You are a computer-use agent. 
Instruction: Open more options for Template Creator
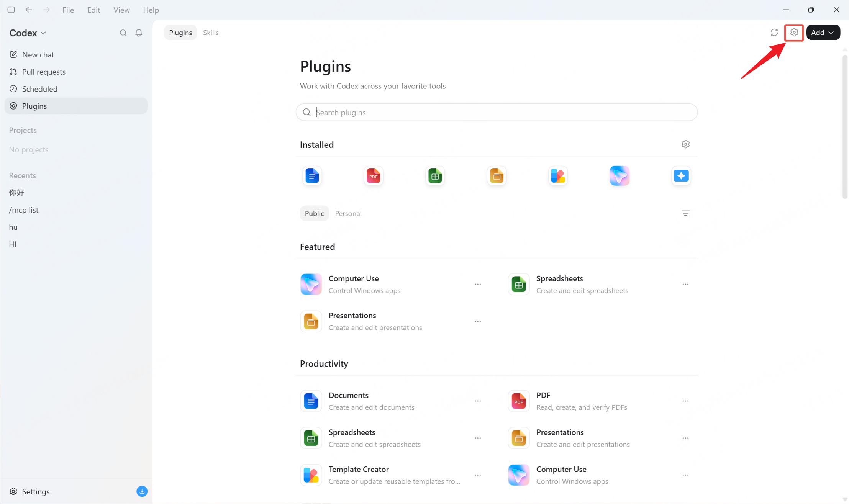pos(478,475)
